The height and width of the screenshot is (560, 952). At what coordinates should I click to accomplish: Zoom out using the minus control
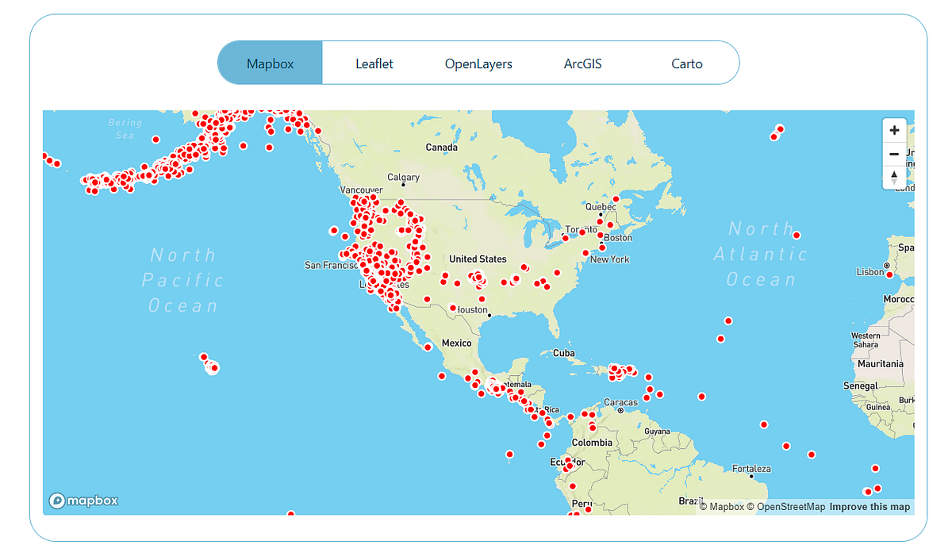point(894,154)
